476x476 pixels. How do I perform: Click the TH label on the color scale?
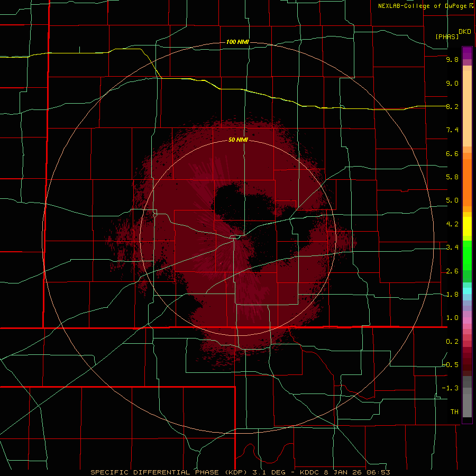(454, 412)
